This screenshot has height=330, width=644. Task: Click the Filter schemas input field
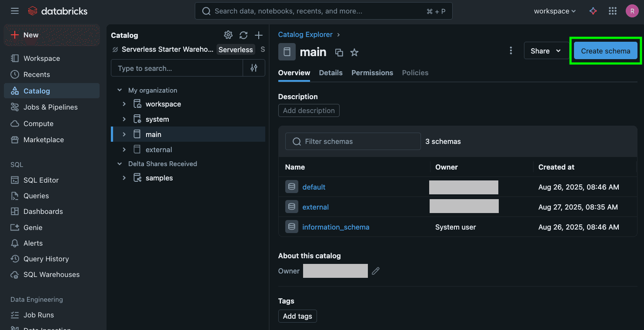coord(353,141)
